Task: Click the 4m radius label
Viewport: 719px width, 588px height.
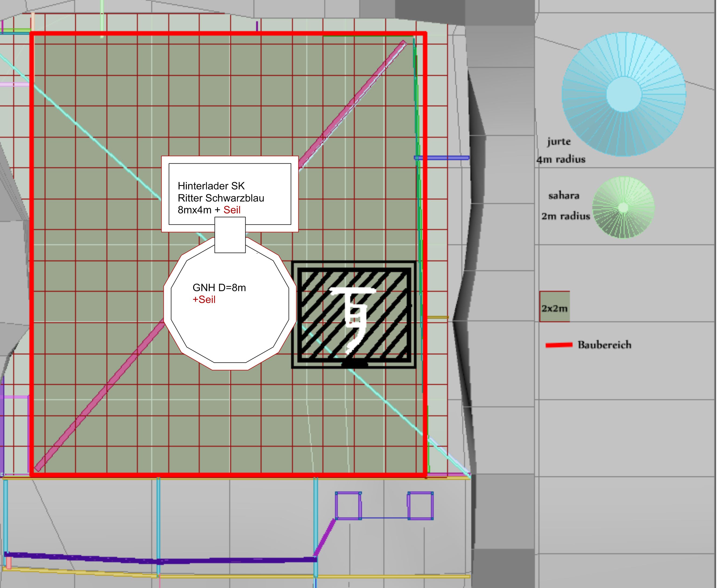Action: tap(561, 160)
